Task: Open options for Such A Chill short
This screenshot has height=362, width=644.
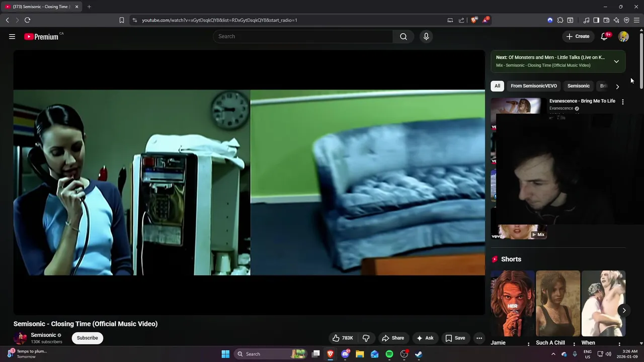Action: coord(574,343)
